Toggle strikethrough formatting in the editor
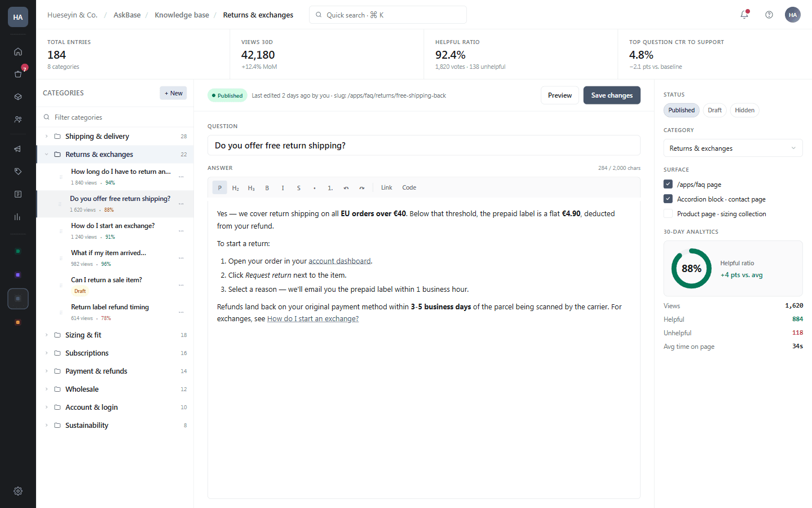The width and height of the screenshot is (812, 508). 299,188
